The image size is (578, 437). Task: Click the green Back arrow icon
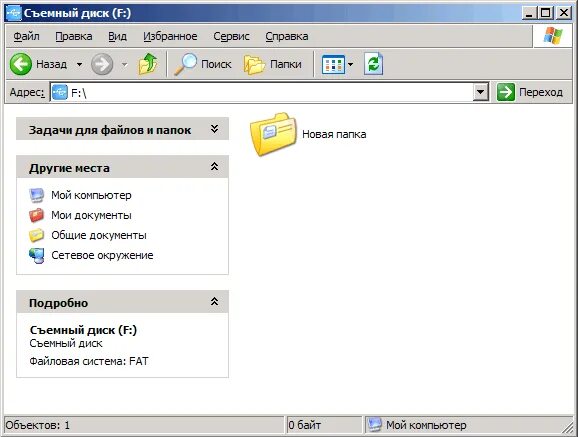21,64
